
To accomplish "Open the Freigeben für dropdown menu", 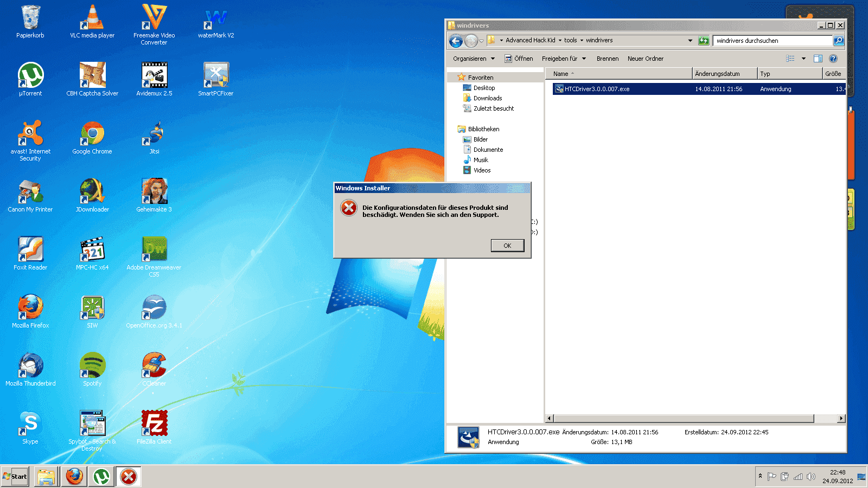I will pyautogui.click(x=564, y=59).
